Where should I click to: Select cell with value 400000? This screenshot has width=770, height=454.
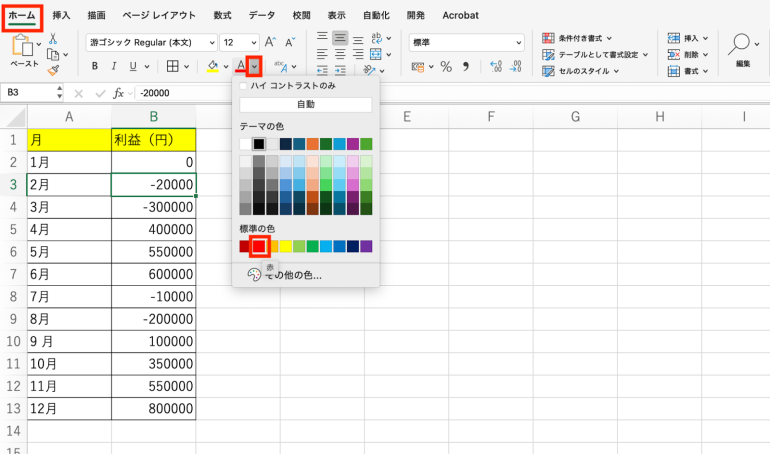coord(154,229)
